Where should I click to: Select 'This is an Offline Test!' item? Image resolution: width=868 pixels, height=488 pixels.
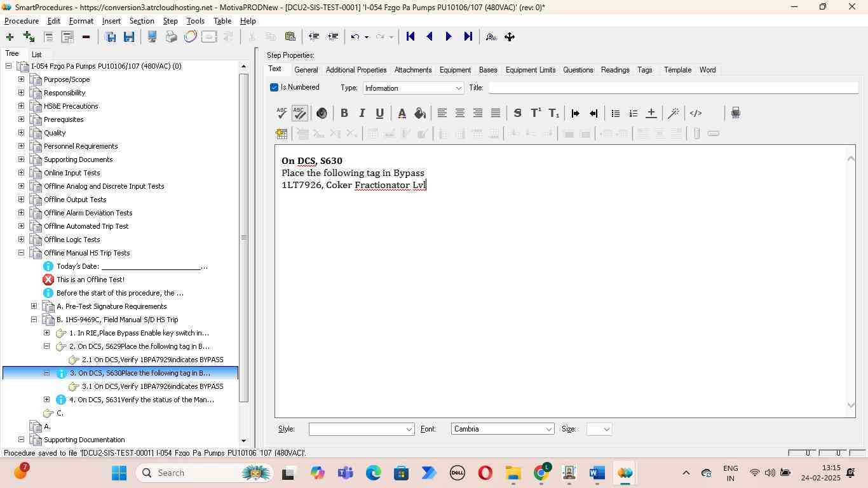click(x=90, y=280)
